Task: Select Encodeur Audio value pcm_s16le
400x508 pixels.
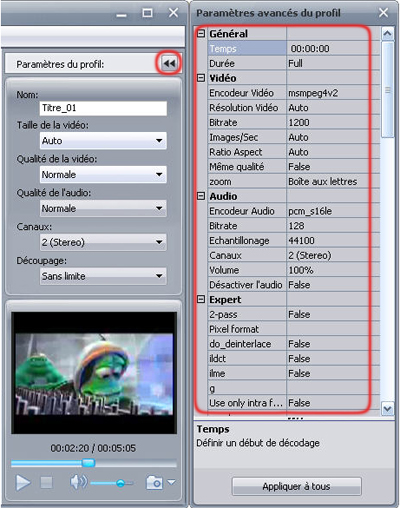Action: pyautogui.click(x=333, y=211)
